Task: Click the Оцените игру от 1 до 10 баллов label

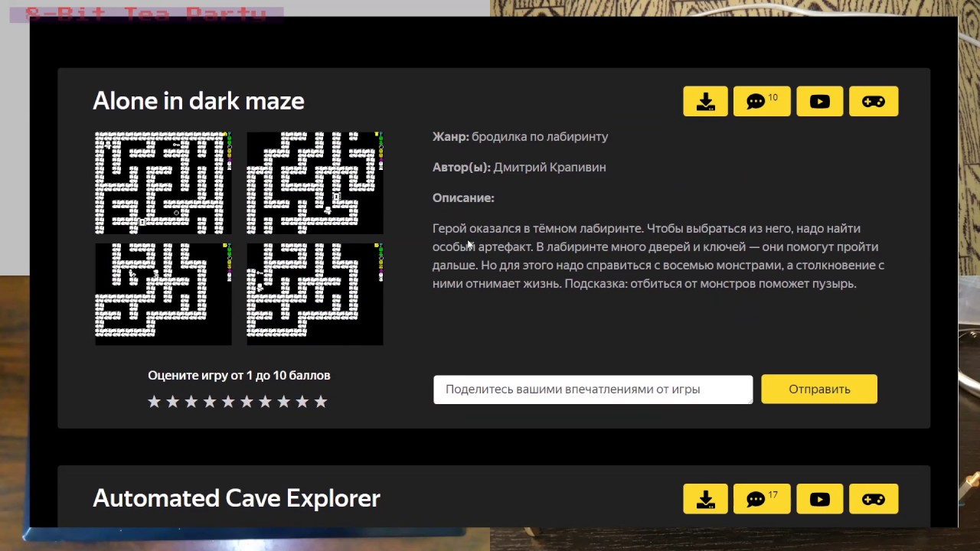Action: [239, 375]
